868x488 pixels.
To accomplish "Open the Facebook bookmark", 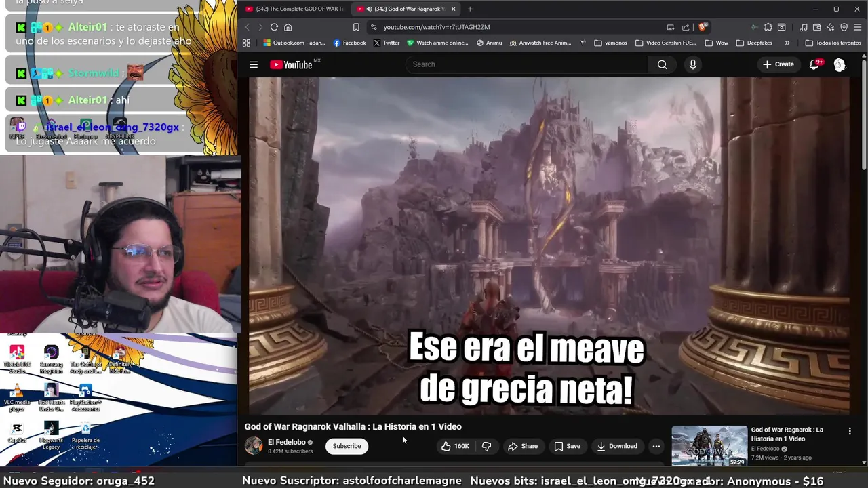I will click(350, 43).
